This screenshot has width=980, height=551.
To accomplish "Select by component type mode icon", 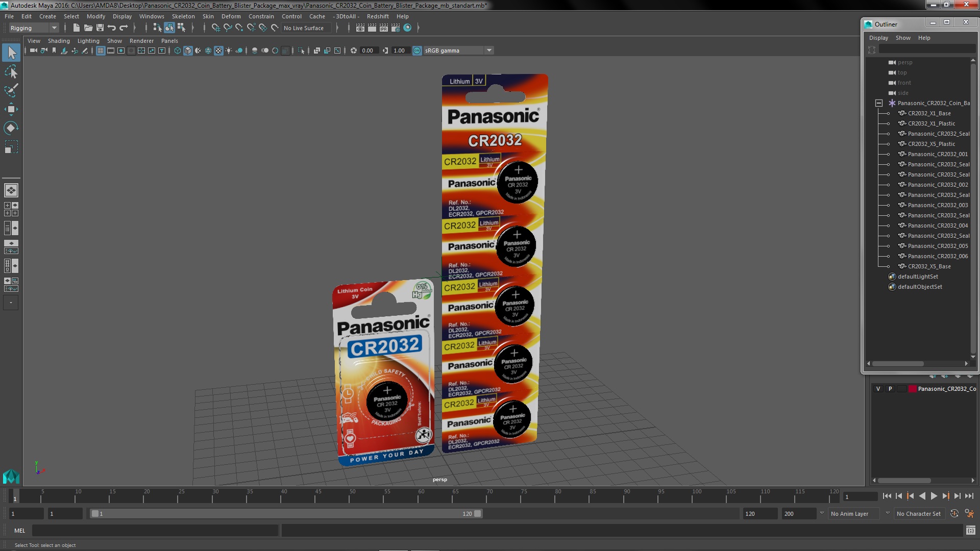I will tap(181, 28).
